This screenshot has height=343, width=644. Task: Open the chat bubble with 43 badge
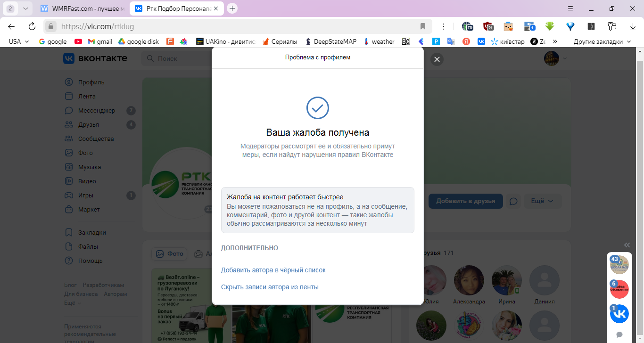coord(619,265)
